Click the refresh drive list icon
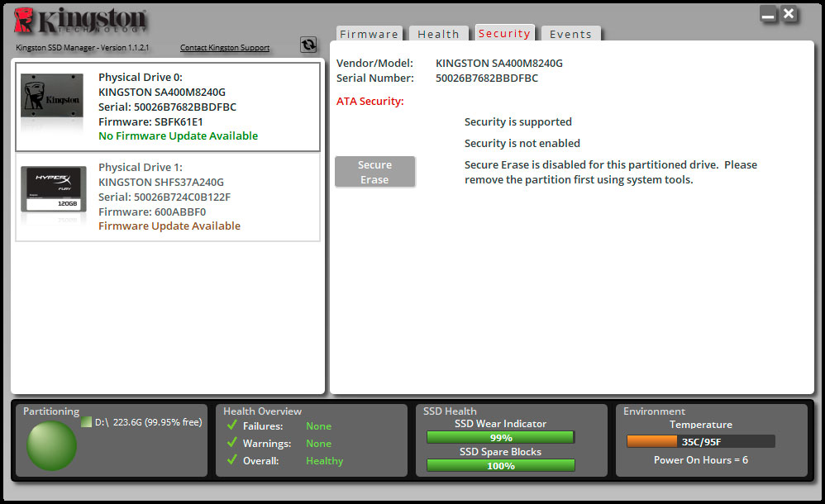 (308, 45)
